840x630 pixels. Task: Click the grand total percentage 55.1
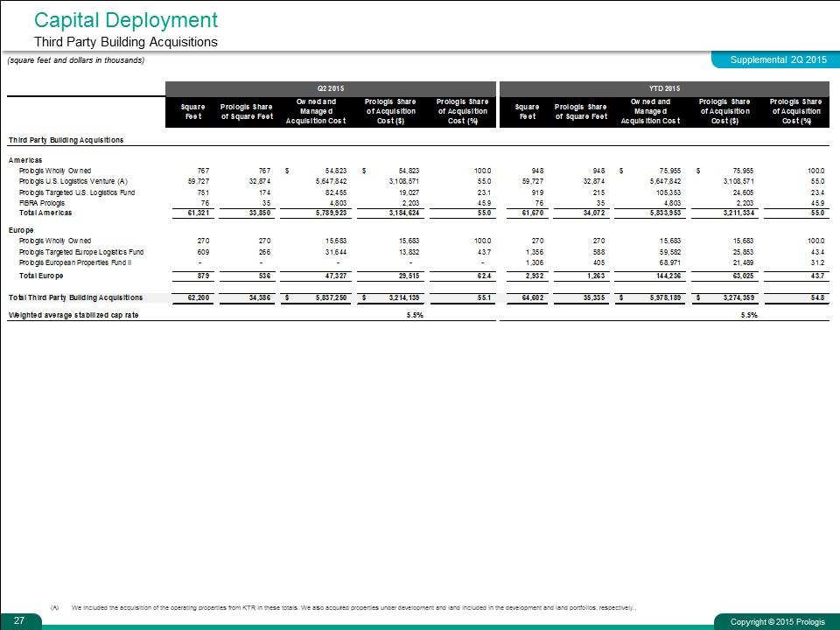pyautogui.click(x=484, y=297)
